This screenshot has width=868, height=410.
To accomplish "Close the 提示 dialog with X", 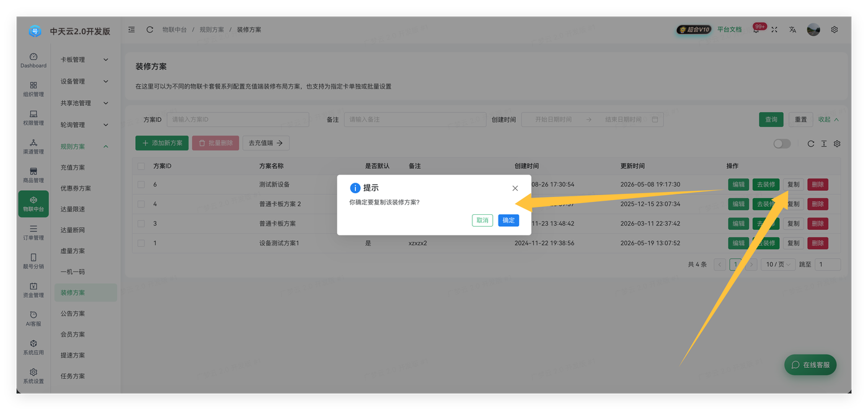I will pos(515,188).
